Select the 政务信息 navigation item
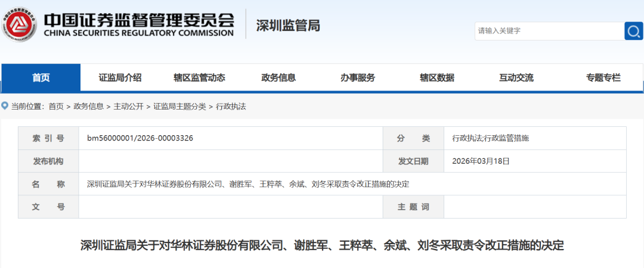Viewport: 644px width, 268px height. (278, 77)
